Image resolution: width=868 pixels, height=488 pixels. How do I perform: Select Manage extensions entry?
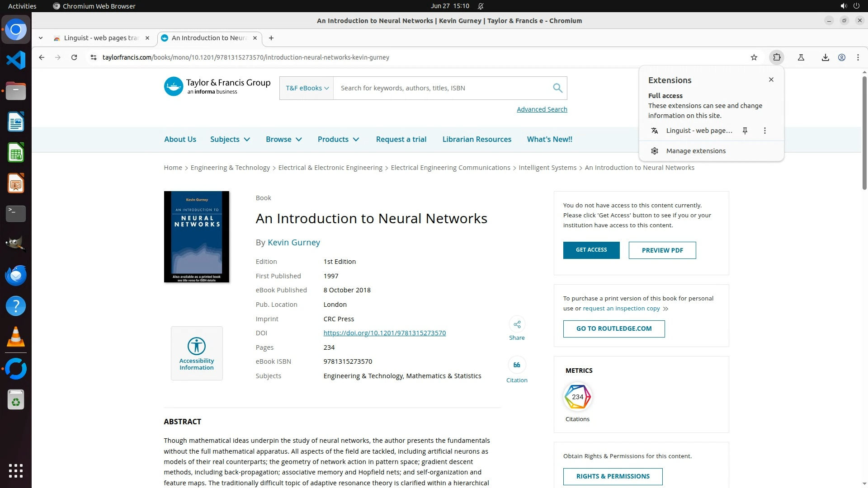(x=695, y=151)
